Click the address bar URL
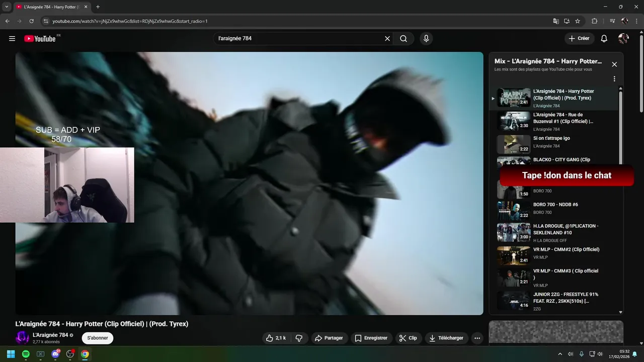Screen dimensions: 644x362 [130, 21]
